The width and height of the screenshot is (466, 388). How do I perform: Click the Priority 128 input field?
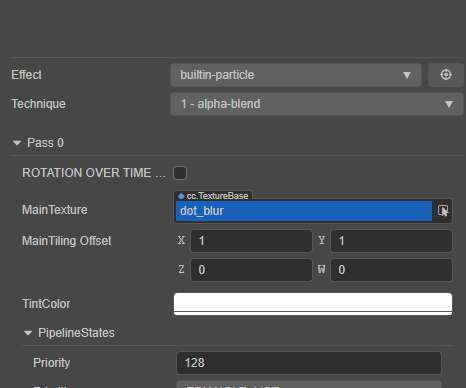click(x=309, y=363)
